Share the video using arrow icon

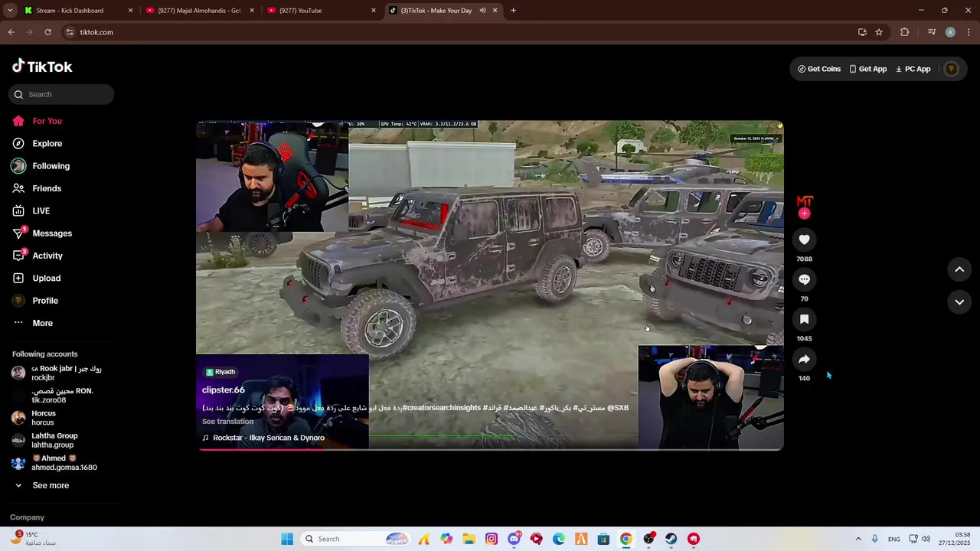click(x=804, y=359)
